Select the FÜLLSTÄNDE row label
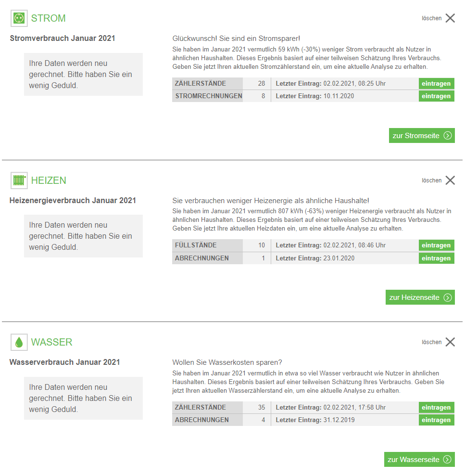465x476 pixels. tap(196, 245)
